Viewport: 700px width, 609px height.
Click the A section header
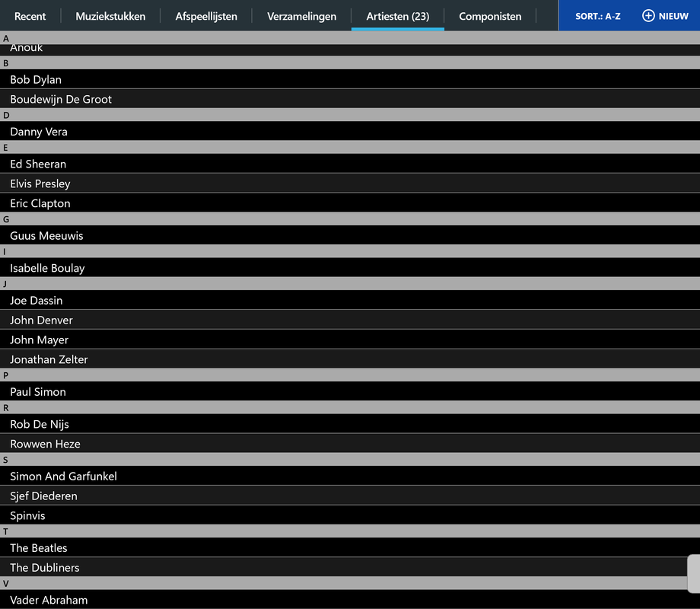pos(350,38)
